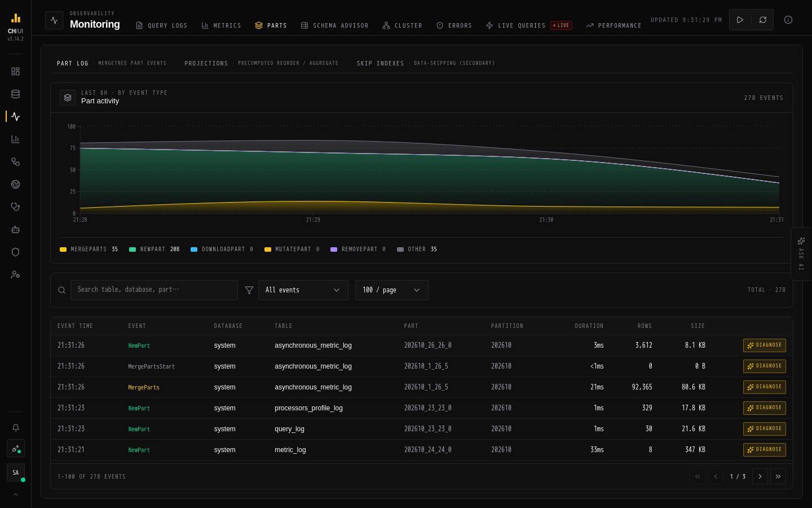812x508 pixels.
Task: Toggle the MergeParts legend series
Action: click(x=89, y=249)
